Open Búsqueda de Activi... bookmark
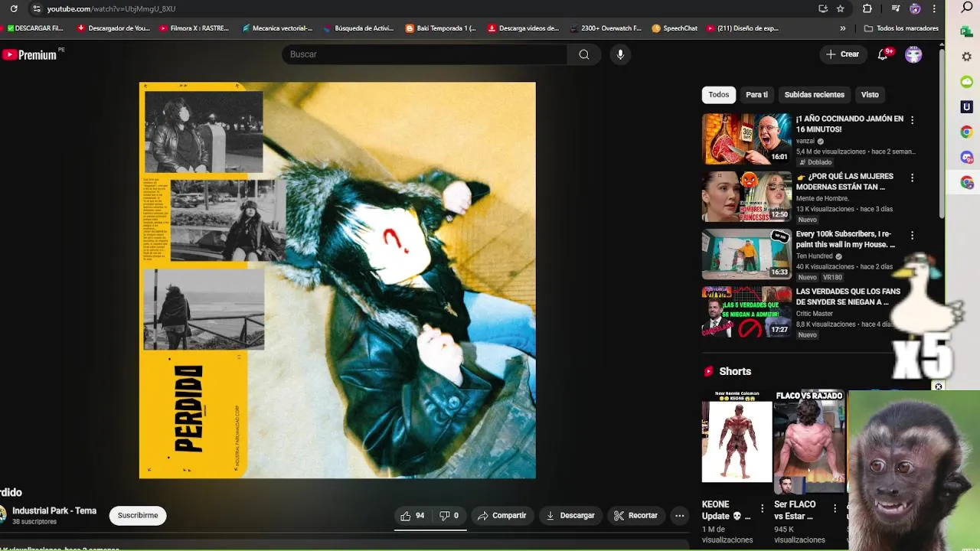980x551 pixels. (x=358, y=28)
